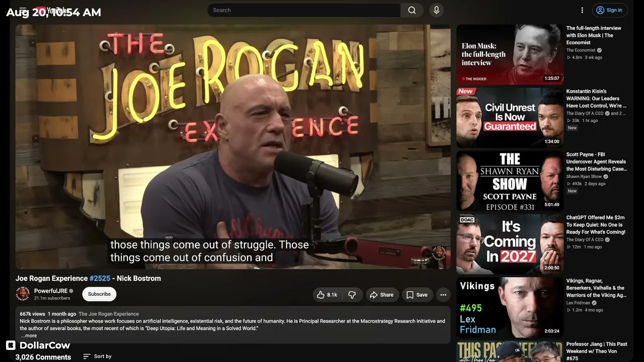Start voice search with the microphone
This screenshot has height=362, width=644.
(436, 10)
